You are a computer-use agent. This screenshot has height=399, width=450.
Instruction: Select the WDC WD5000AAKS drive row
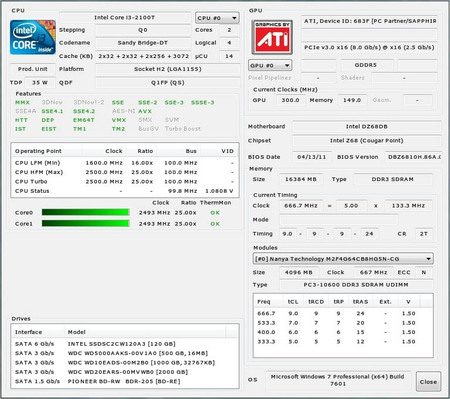(125, 353)
